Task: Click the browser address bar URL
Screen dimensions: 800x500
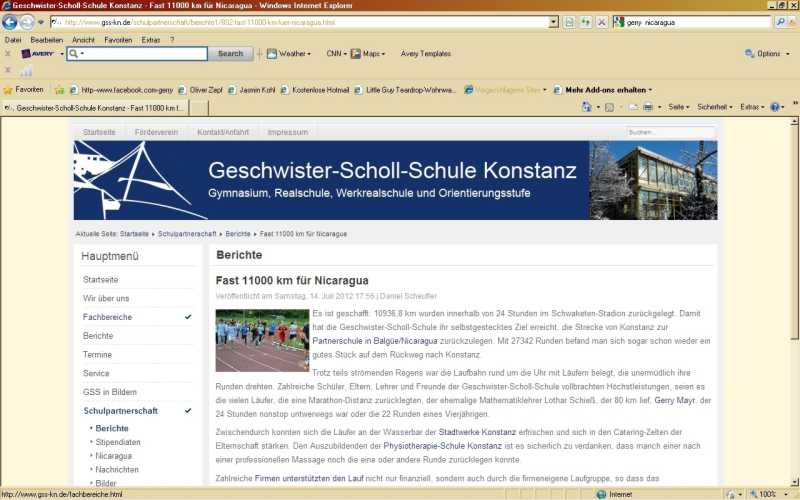Action: click(299, 22)
